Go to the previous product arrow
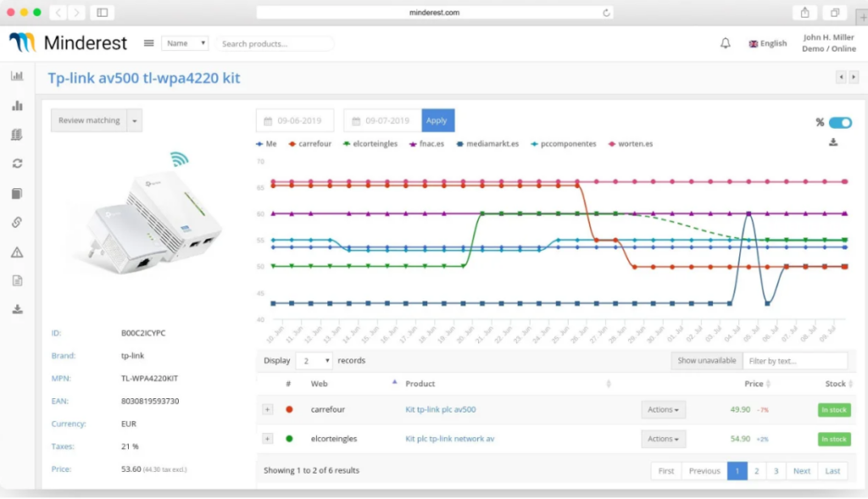 tap(841, 77)
